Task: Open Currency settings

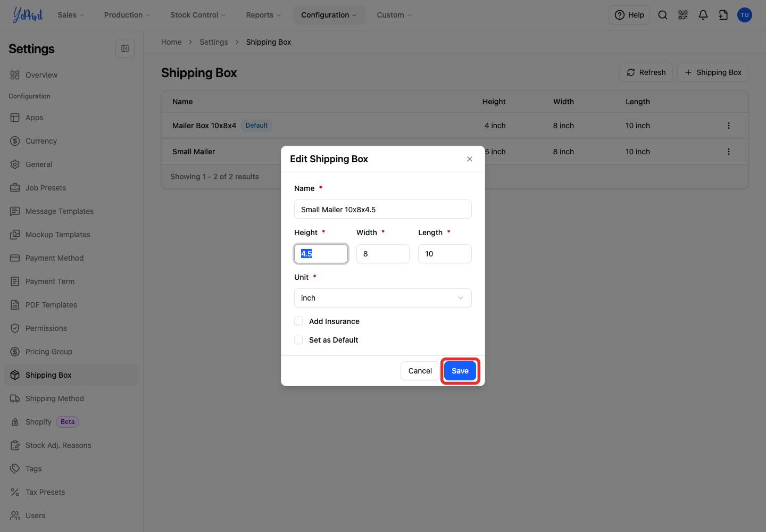Action: pyautogui.click(x=71, y=141)
